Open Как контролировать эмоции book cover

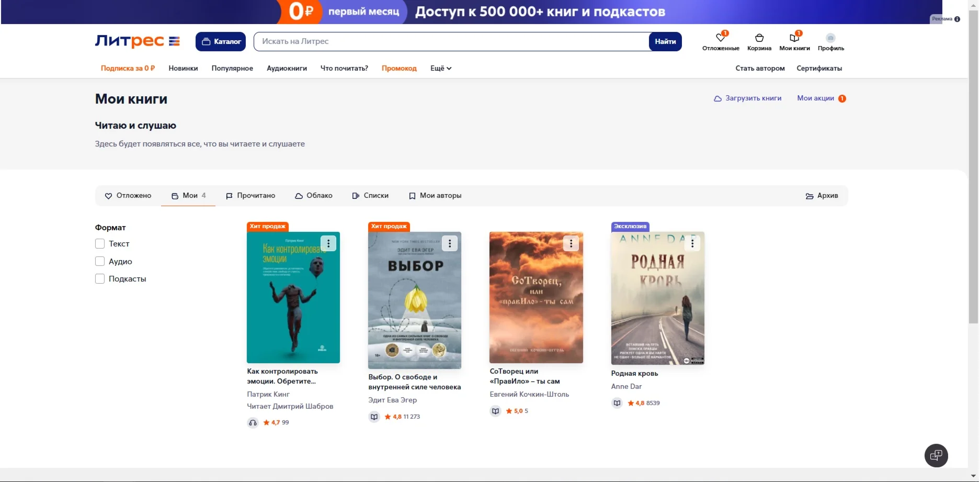pos(293,297)
